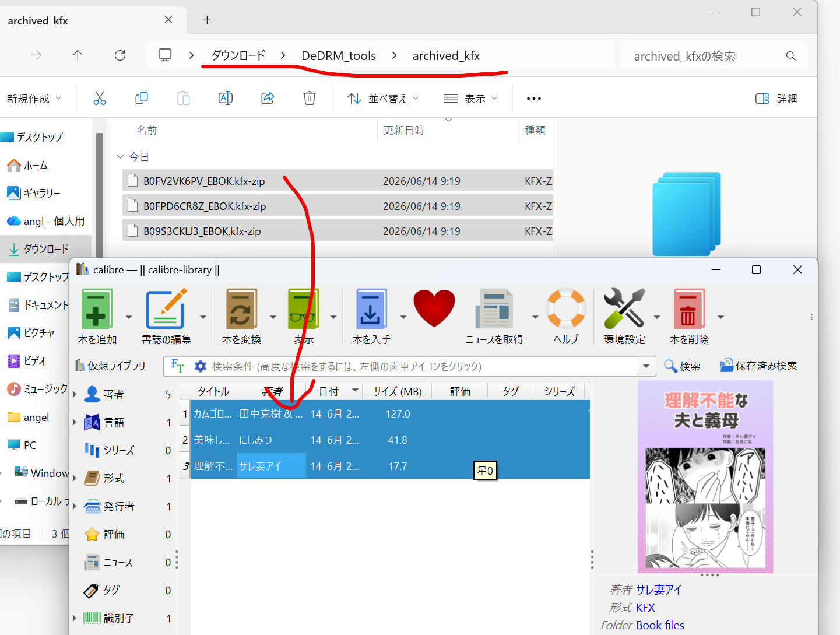Open the Add books dropdown arrow

click(129, 317)
